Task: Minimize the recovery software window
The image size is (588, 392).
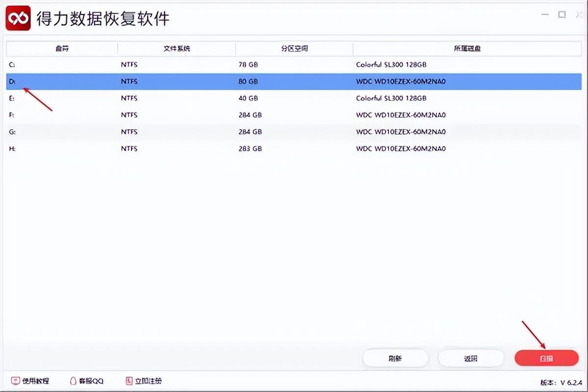Action: (x=545, y=15)
